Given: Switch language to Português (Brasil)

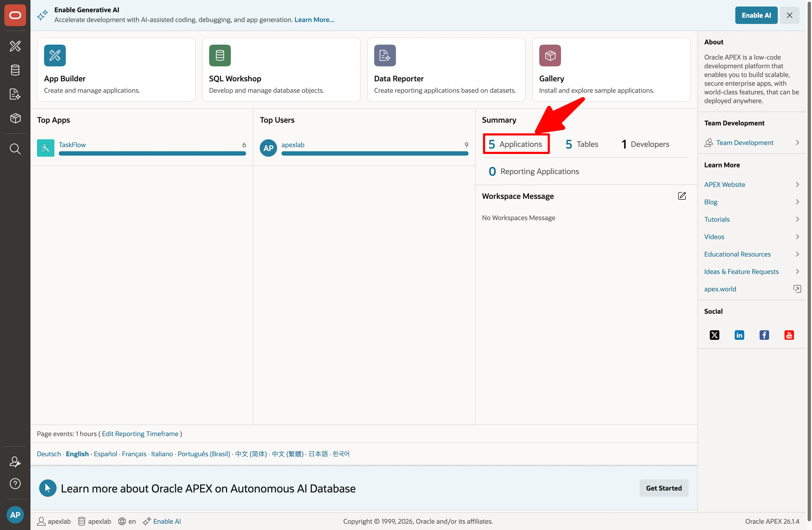Looking at the screenshot, I should 204,454.
